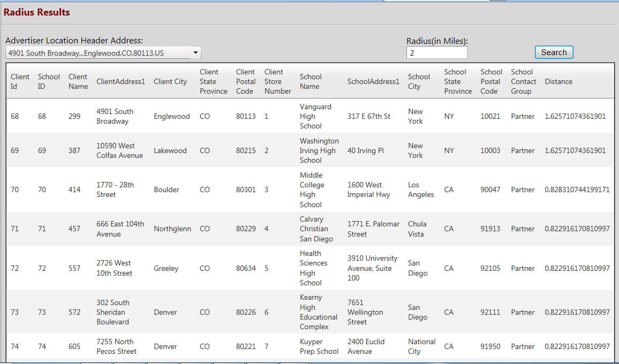Viewport: 619px width, 364px height.
Task: Click the 10021 school postal code cell
Action: pos(490,116)
